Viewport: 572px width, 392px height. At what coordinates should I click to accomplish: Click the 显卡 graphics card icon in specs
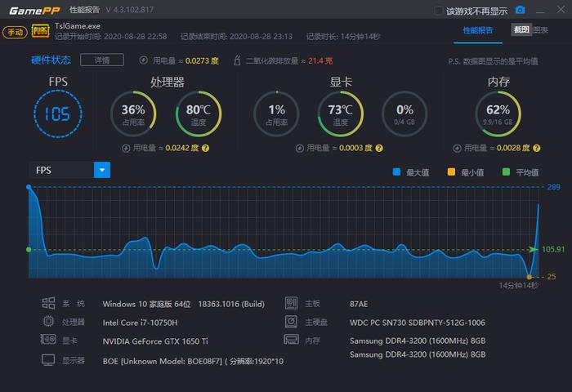48,340
